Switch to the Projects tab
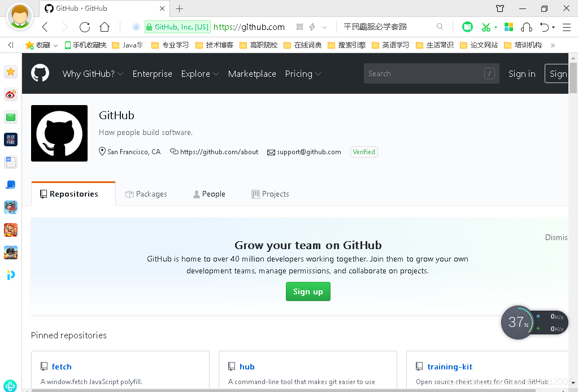Viewport: 578px width, 392px height. pos(270,194)
